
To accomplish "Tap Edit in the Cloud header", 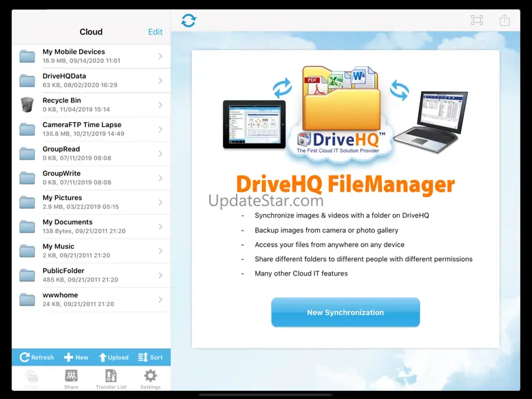I will (x=155, y=32).
